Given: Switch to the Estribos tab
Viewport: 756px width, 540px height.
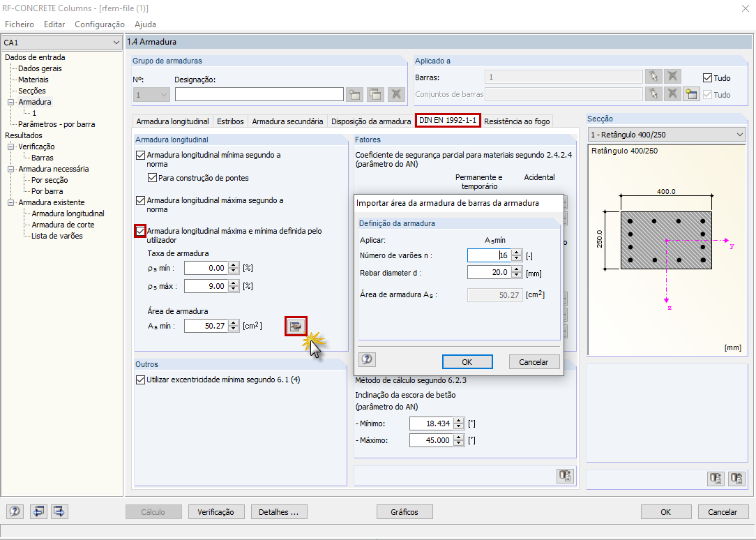Looking at the screenshot, I should [230, 120].
